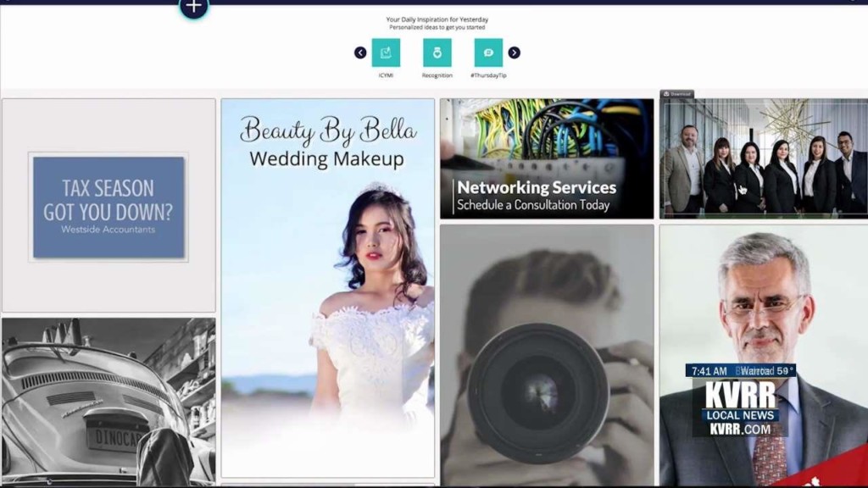This screenshot has width=868, height=488.
Task: Click the Download button above team photo
Action: tap(677, 94)
